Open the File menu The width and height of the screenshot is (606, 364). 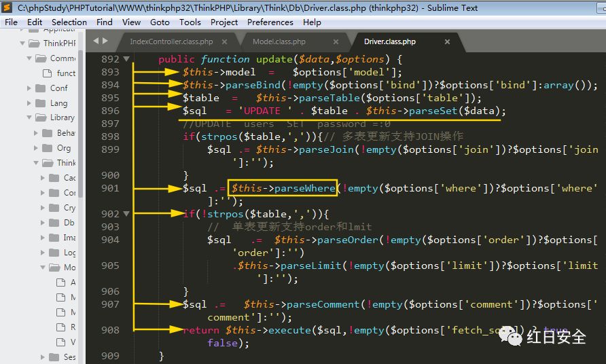[11, 22]
